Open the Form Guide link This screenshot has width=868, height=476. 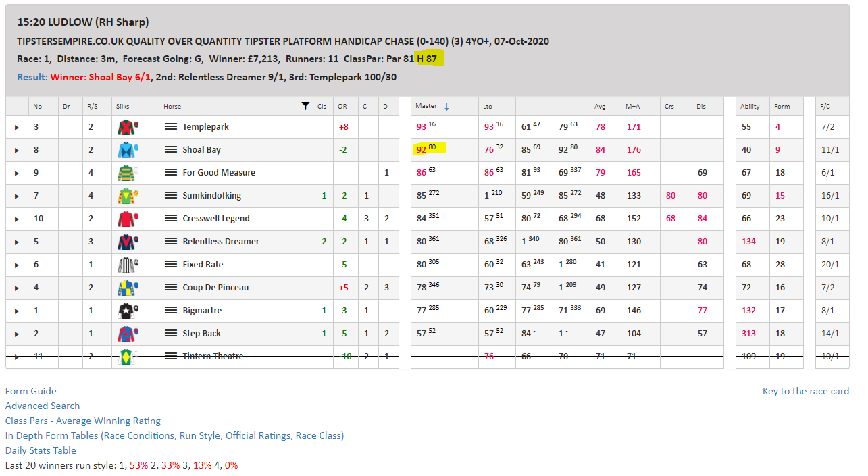tap(31, 391)
